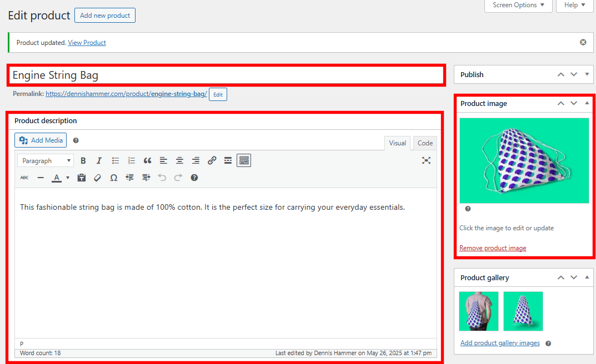Open distraction-free fullscreen mode
The image size is (596, 364).
[x=426, y=160]
